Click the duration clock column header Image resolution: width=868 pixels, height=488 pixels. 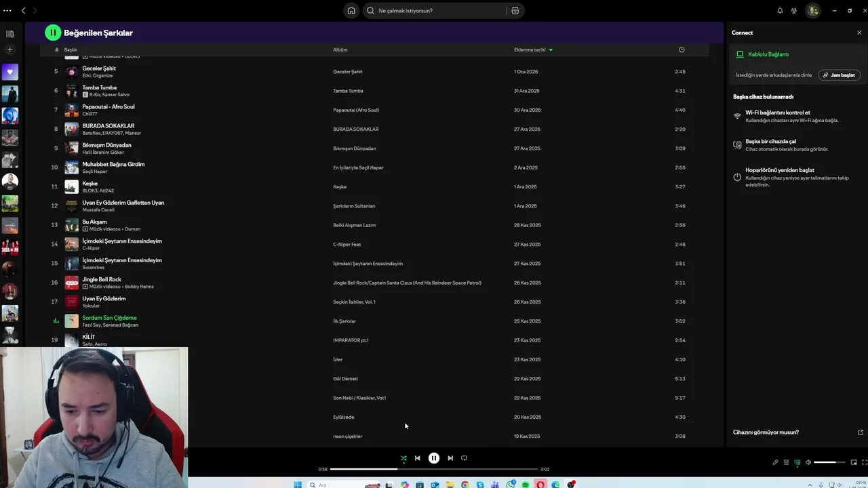click(x=682, y=49)
